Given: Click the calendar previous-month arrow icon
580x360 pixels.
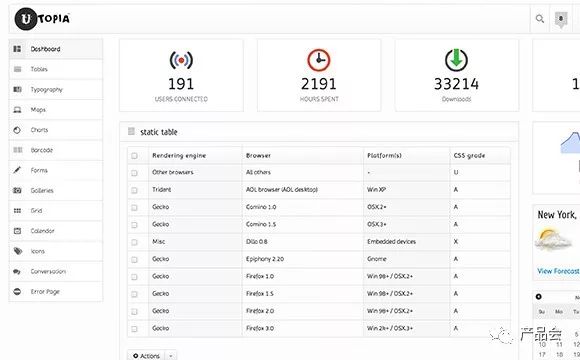Looking at the screenshot, I should 539,296.
